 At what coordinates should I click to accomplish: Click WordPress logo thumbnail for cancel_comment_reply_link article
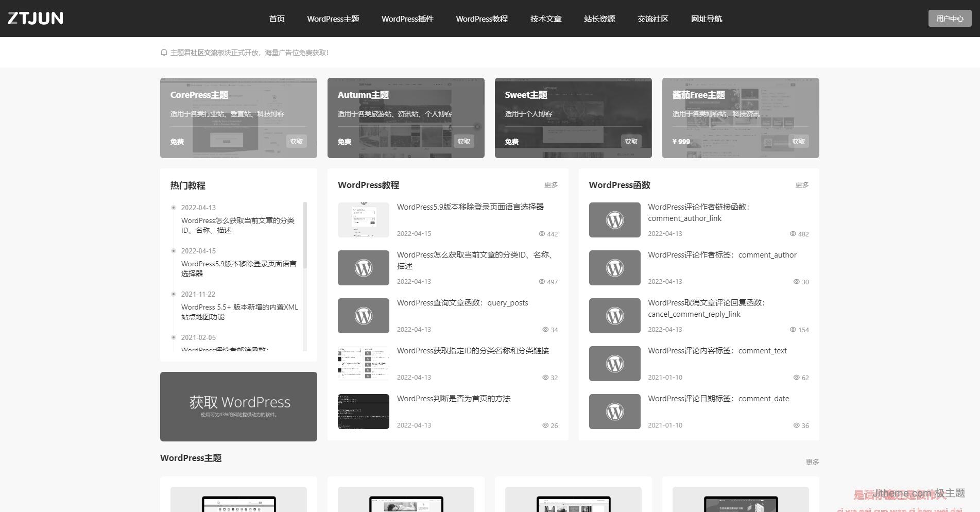(x=614, y=316)
